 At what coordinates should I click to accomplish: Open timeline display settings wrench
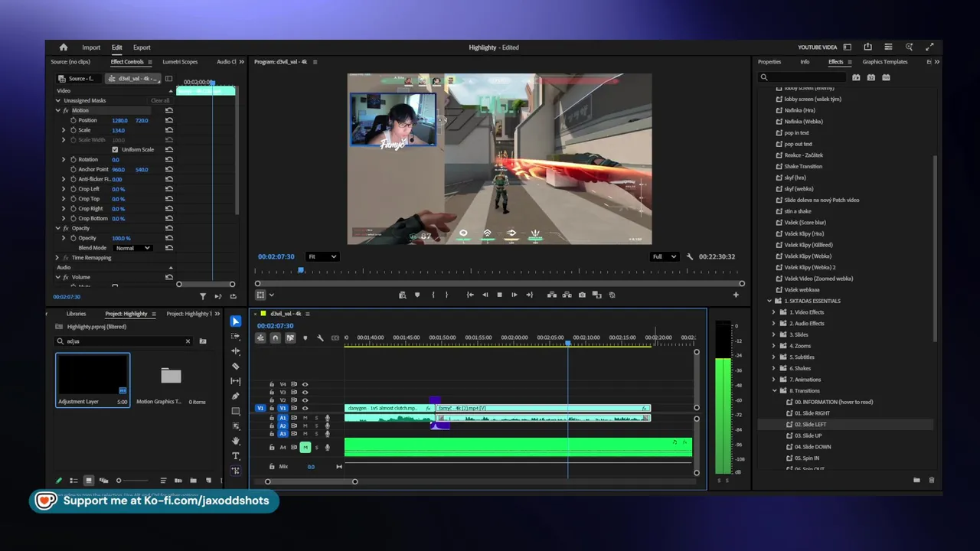(x=320, y=337)
